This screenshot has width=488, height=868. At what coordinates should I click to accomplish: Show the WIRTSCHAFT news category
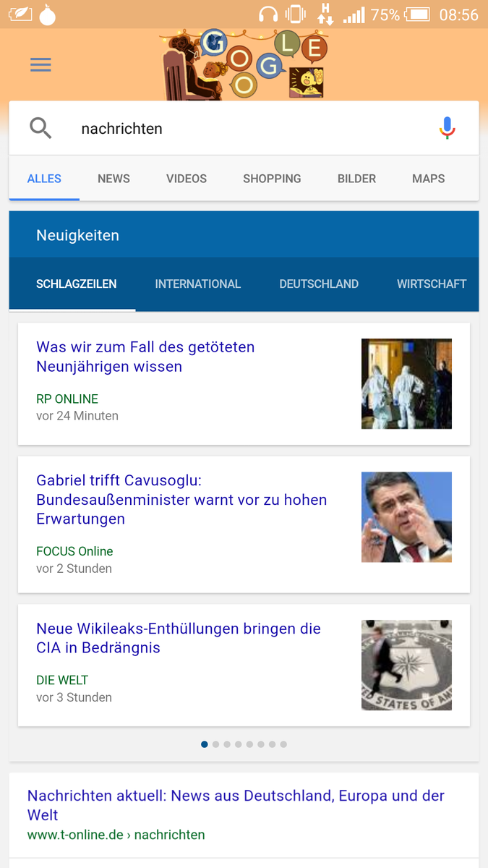tap(432, 284)
